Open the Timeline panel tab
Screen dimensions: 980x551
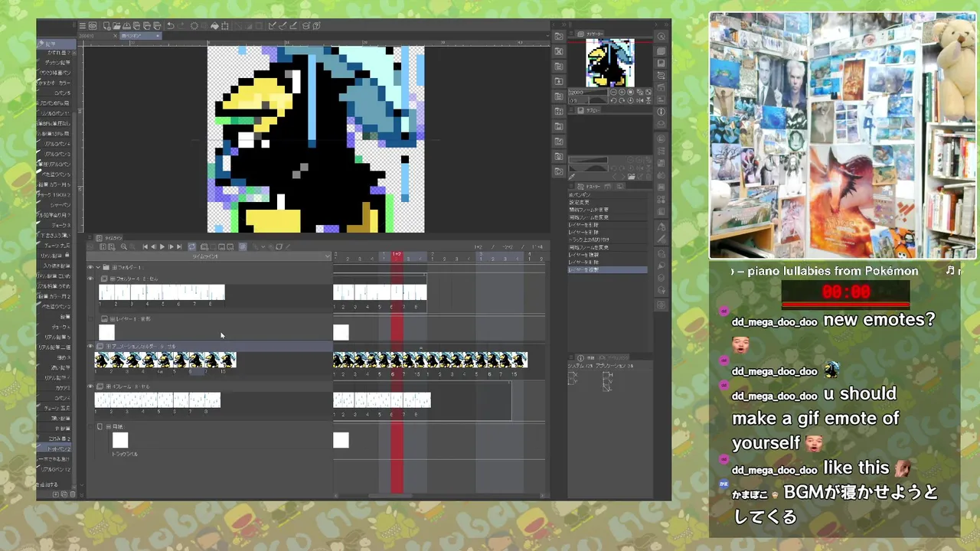tap(109, 238)
